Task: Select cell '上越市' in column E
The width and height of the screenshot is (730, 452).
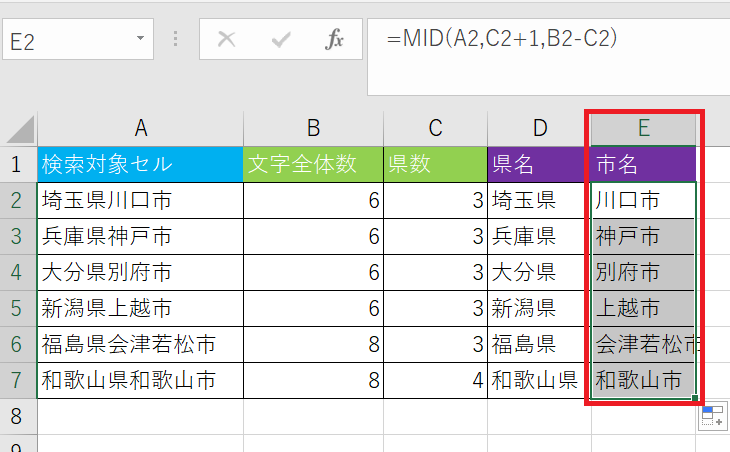Action: tap(643, 308)
